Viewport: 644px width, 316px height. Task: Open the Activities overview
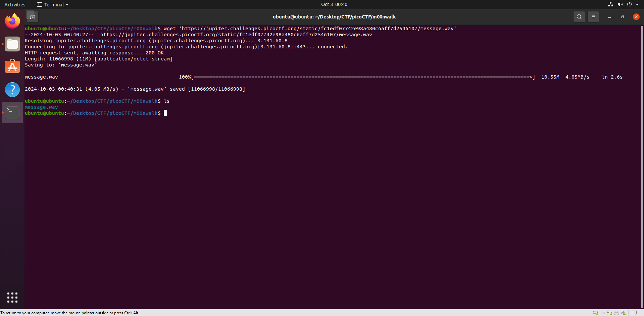point(15,4)
